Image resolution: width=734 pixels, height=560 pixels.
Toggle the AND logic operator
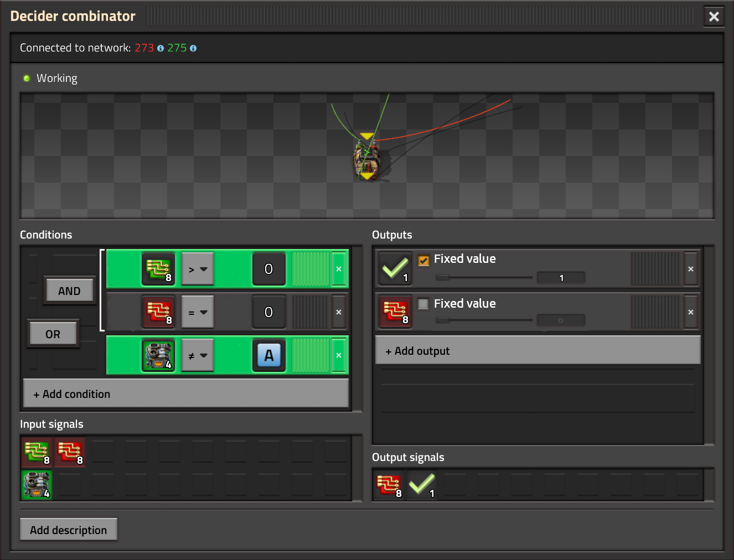click(69, 291)
